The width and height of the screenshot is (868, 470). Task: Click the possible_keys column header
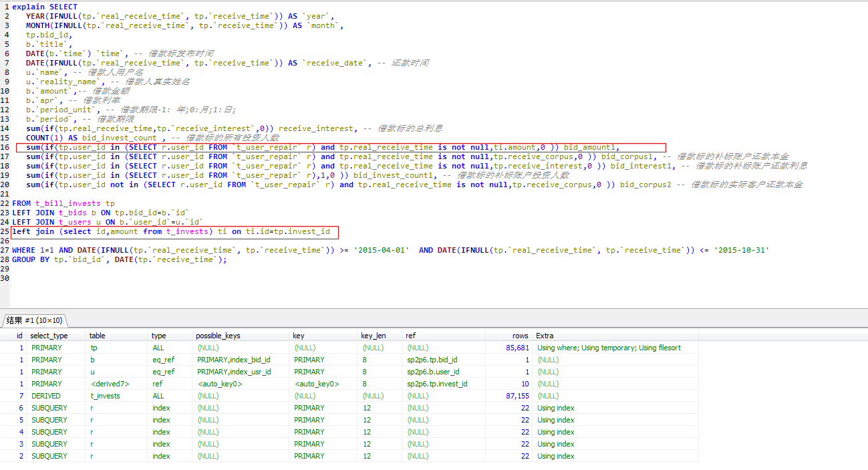click(x=218, y=336)
